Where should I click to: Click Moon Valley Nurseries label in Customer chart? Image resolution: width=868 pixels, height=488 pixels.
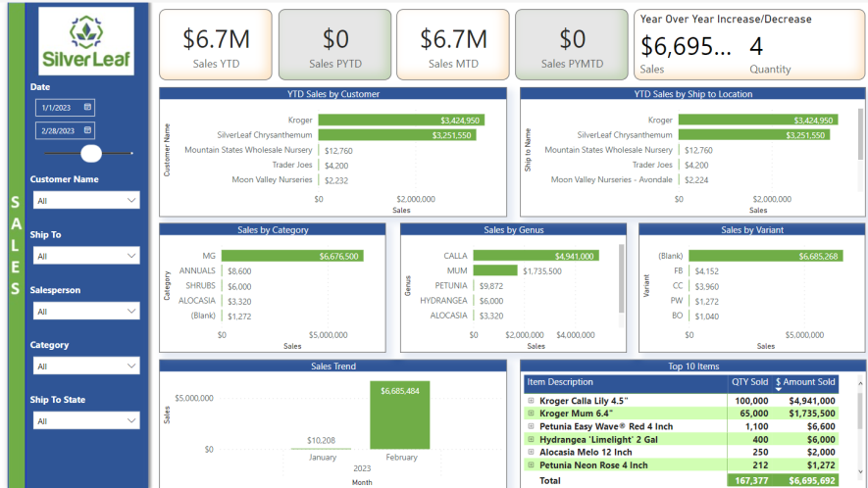272,180
